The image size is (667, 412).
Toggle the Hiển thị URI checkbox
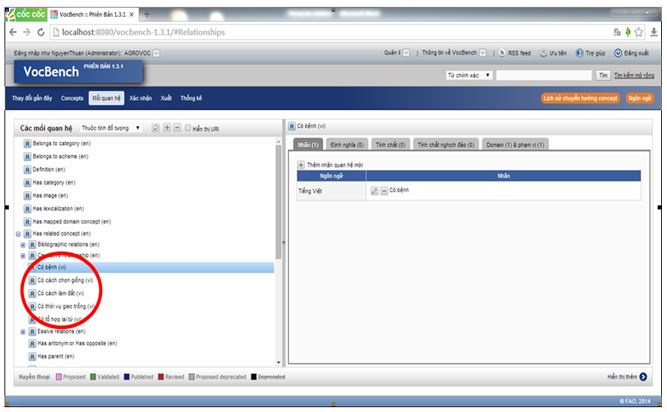pos(188,128)
